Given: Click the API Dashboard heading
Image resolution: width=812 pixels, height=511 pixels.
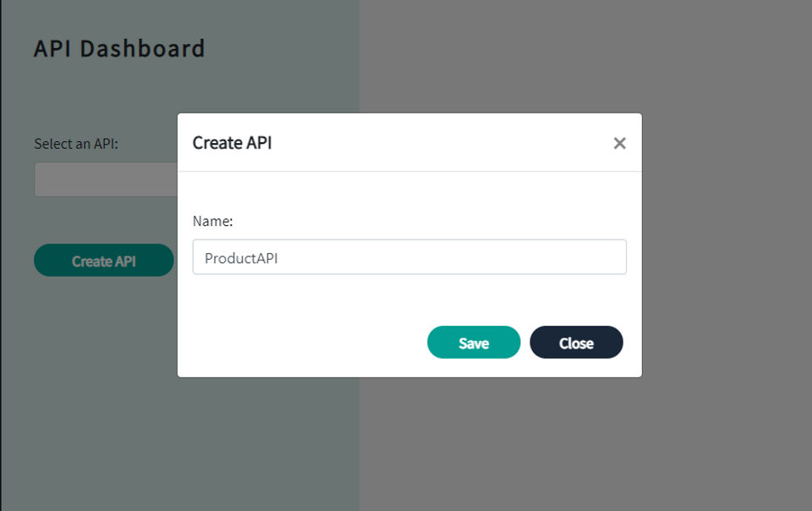Looking at the screenshot, I should click(119, 48).
